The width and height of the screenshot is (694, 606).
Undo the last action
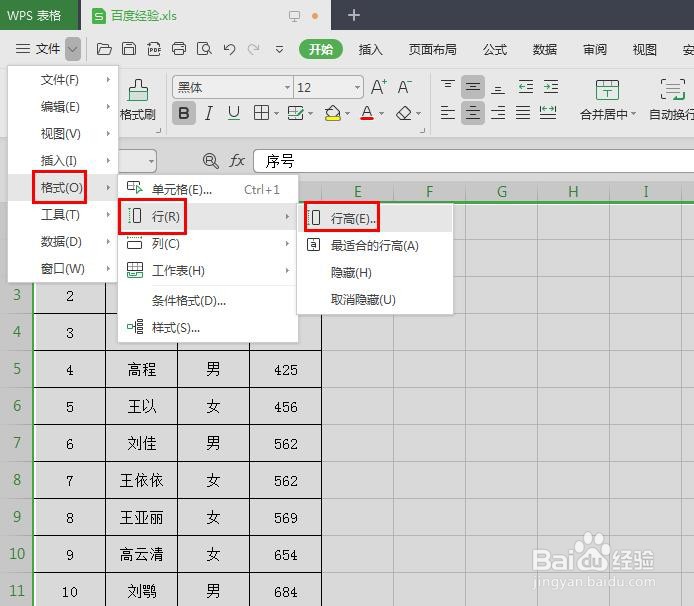pyautogui.click(x=229, y=49)
